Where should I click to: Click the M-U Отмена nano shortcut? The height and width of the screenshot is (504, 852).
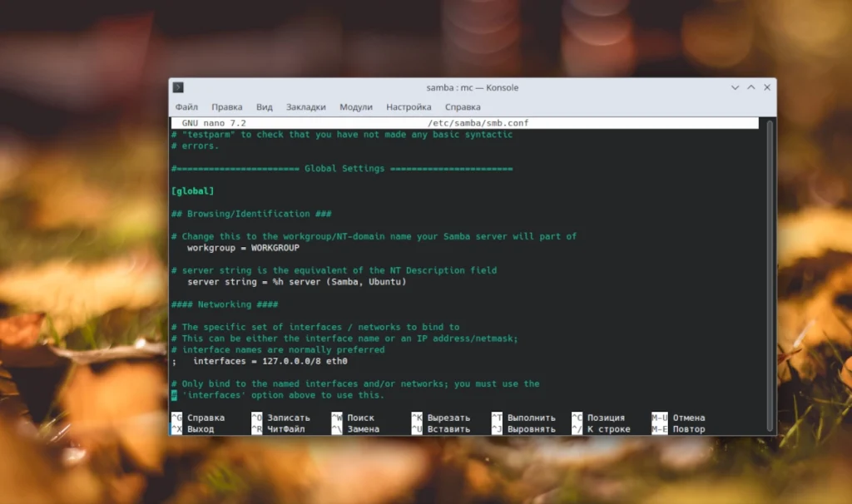pos(679,418)
